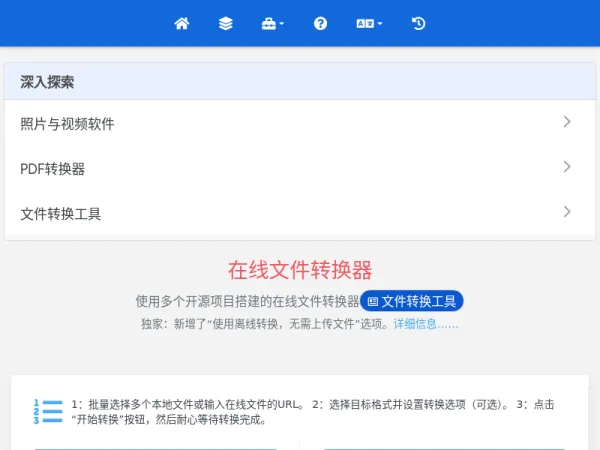Screen dimensions: 600x450
Task: Click the icon inside the 文件转换工具 badge
Action: [373, 302]
